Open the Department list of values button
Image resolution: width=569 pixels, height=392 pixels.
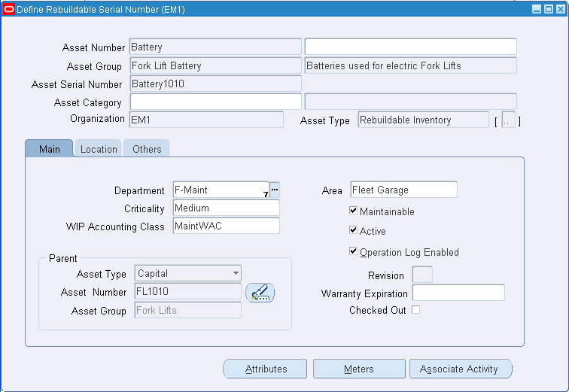[x=275, y=190]
